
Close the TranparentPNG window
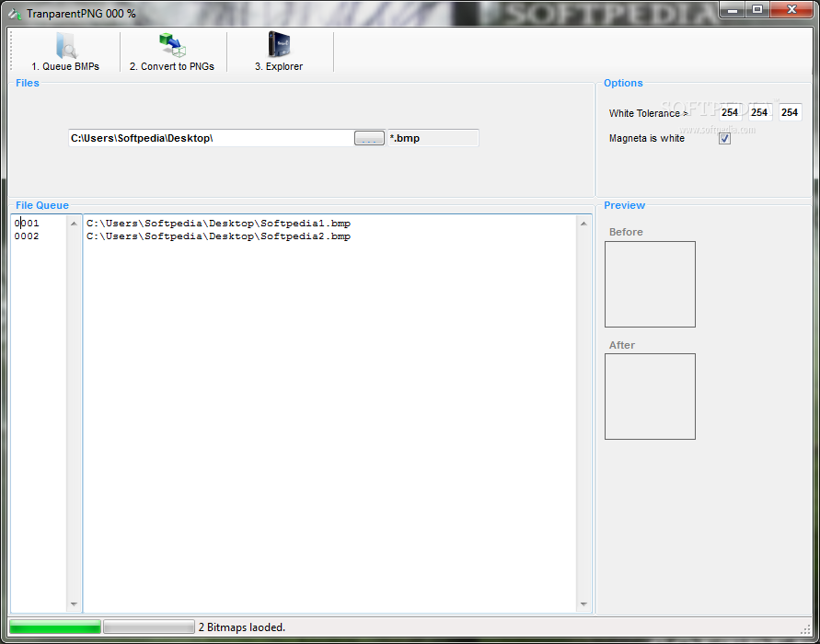[x=791, y=9]
